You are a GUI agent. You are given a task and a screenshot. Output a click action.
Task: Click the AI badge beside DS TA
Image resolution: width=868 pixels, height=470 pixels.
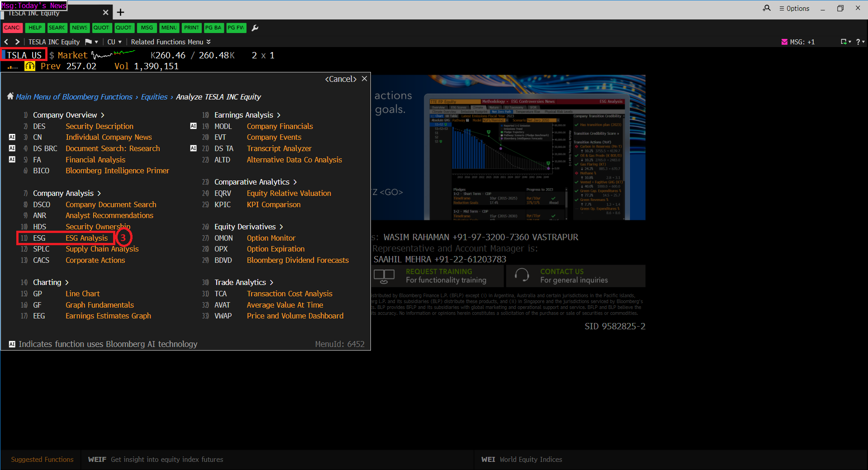coord(194,148)
